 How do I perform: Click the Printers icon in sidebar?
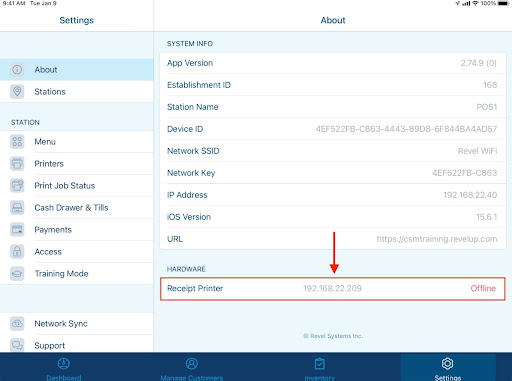point(17,164)
